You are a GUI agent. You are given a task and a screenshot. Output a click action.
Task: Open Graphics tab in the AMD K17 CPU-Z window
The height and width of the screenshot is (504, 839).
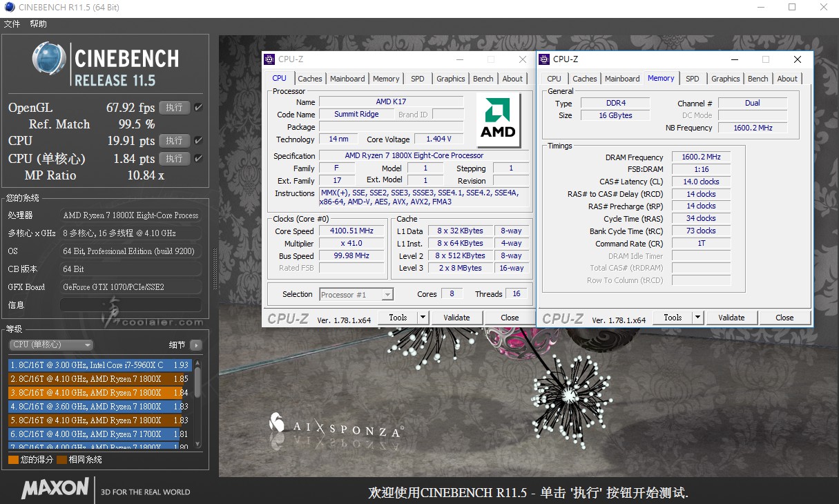click(451, 79)
